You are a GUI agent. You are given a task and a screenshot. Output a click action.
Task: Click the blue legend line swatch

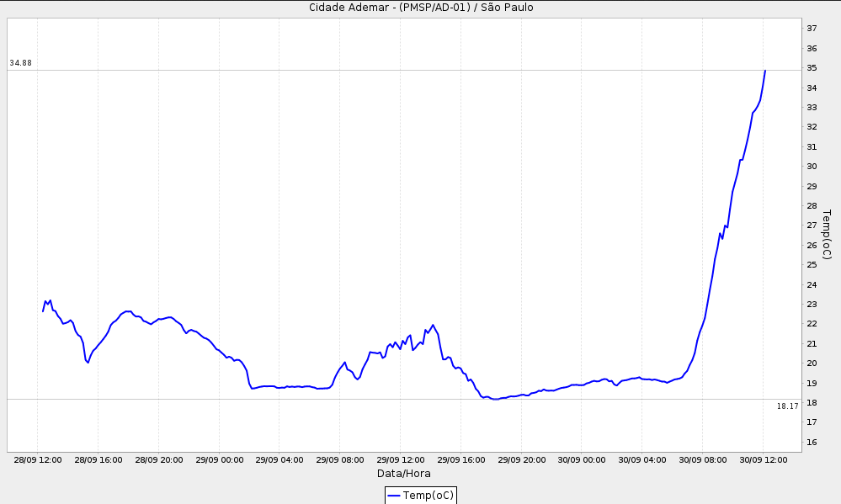pyautogui.click(x=394, y=496)
